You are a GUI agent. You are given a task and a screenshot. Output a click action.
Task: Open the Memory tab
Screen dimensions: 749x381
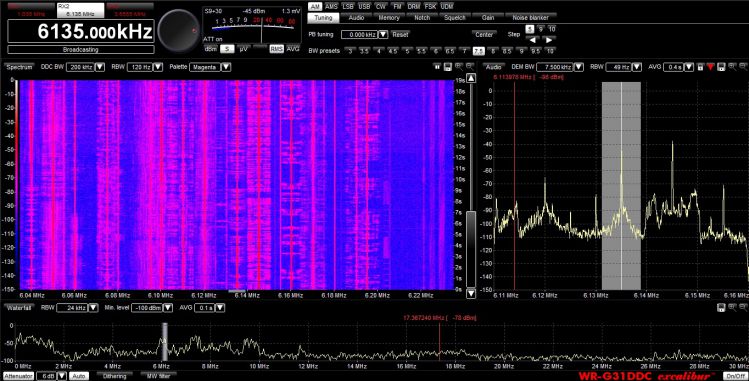click(x=389, y=18)
